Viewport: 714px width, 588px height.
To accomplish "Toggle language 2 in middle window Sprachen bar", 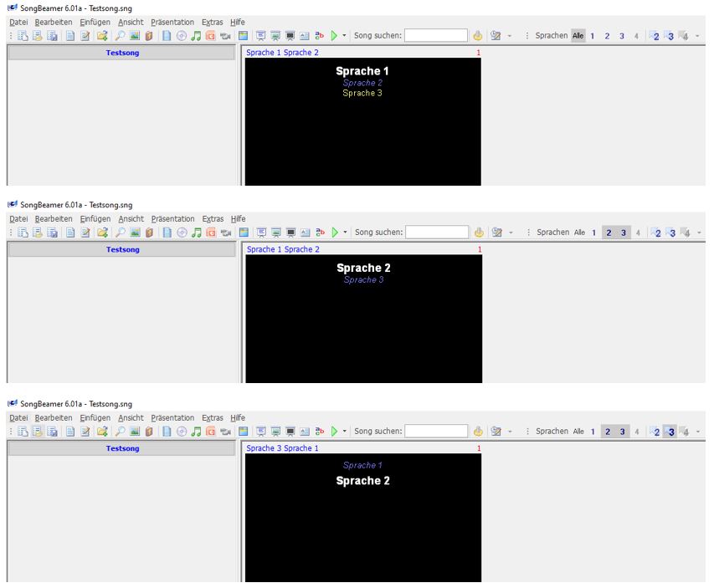I will 609,233.
